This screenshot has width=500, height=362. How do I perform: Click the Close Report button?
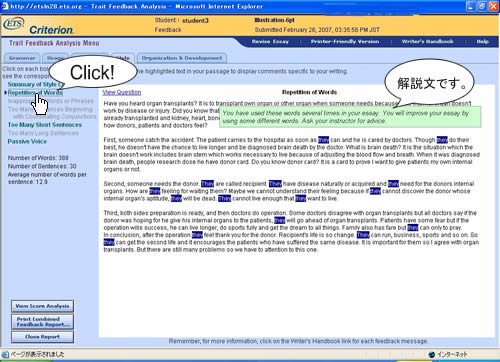(42, 337)
